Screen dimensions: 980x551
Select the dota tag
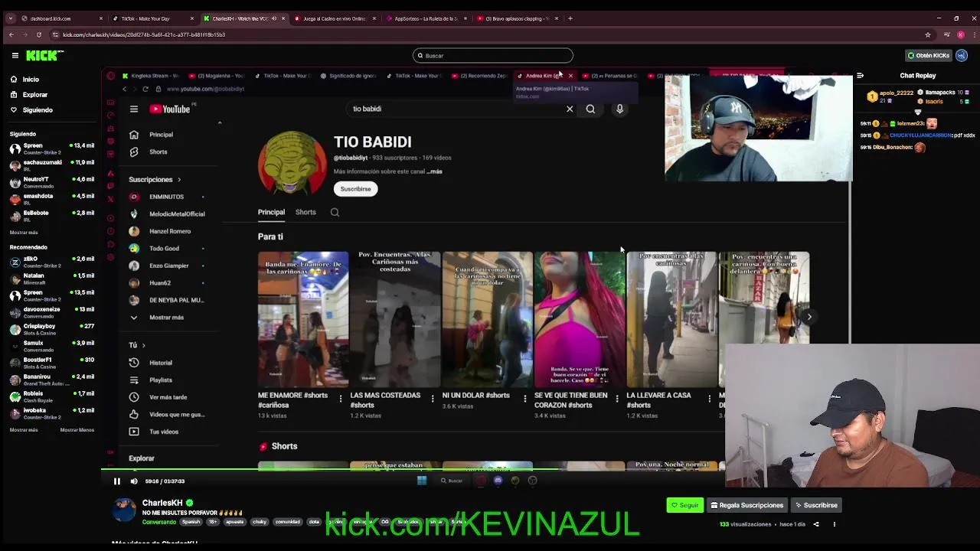[x=314, y=522]
